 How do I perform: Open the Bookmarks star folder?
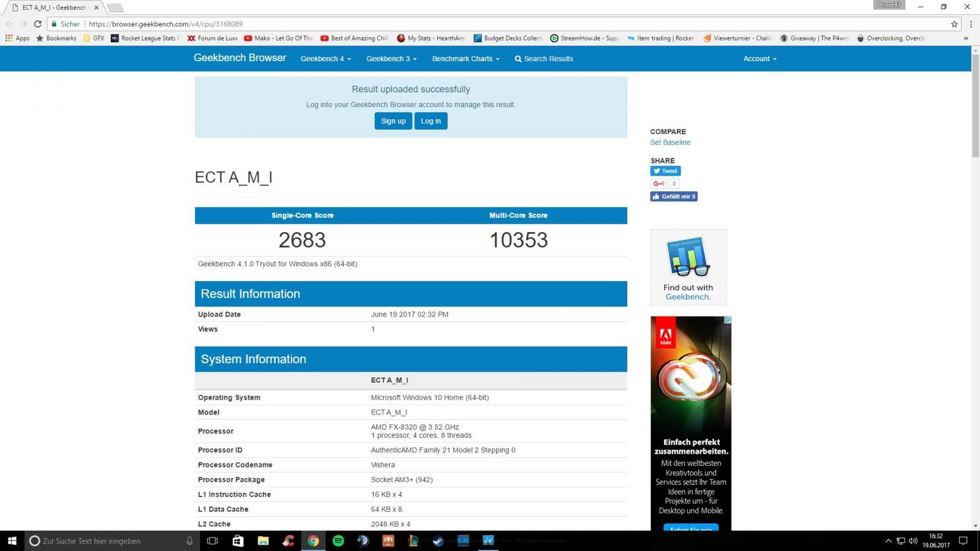click(x=56, y=38)
